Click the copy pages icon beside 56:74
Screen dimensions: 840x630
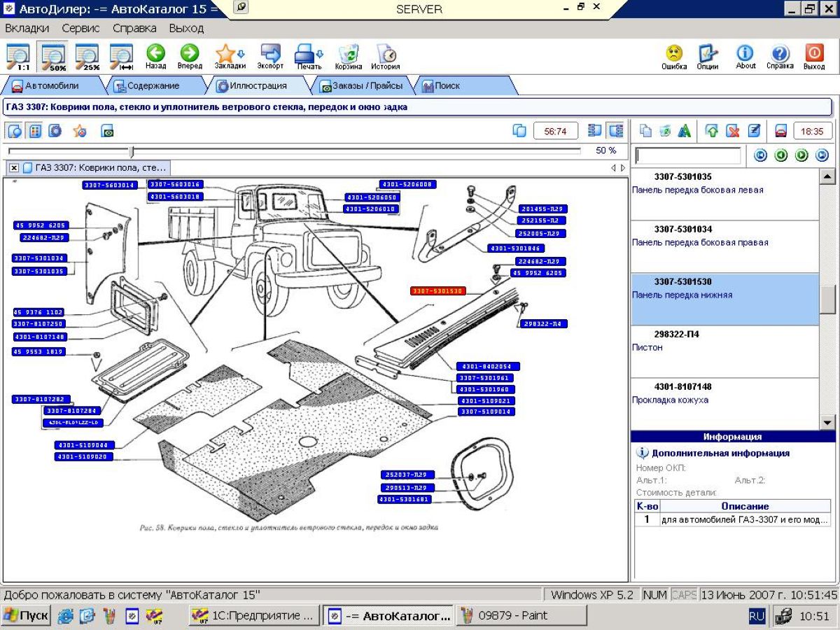tap(519, 131)
